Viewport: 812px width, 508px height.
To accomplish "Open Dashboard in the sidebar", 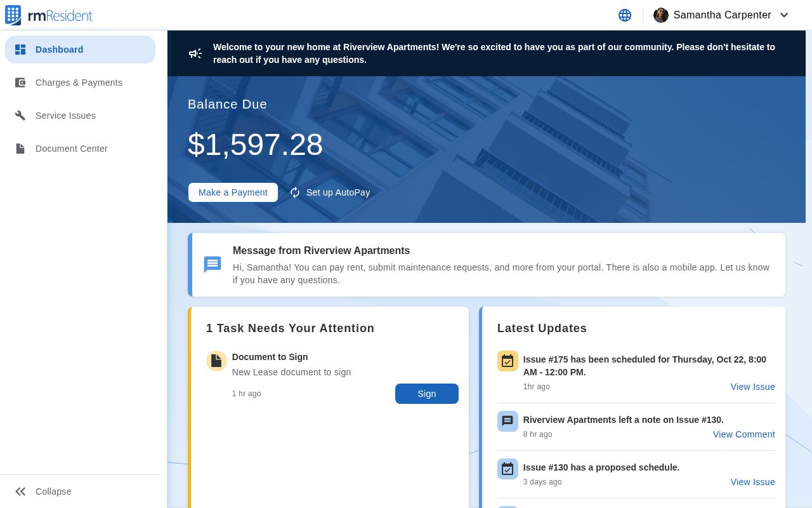I will [x=80, y=50].
